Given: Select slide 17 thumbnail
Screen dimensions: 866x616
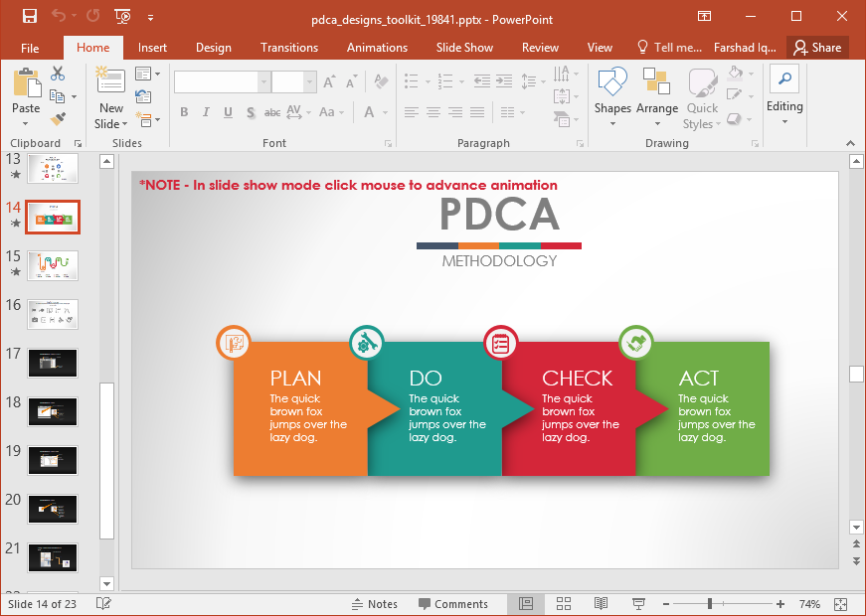Looking at the screenshot, I should tap(53, 363).
